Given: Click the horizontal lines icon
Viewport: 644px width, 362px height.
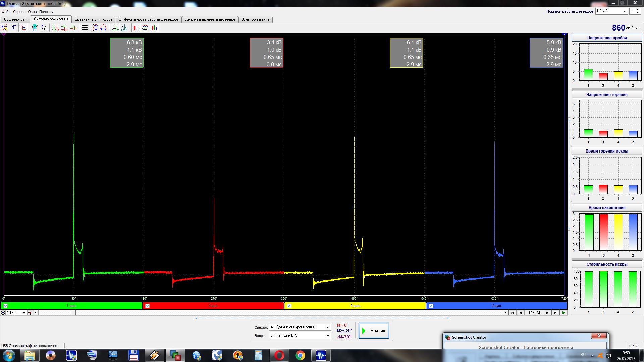Looking at the screenshot, I should [x=85, y=28].
